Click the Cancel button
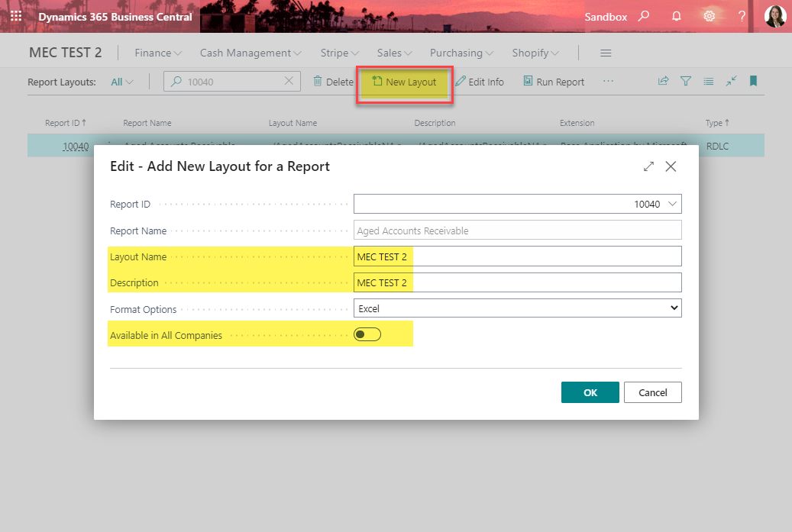The image size is (792, 532). (x=652, y=392)
